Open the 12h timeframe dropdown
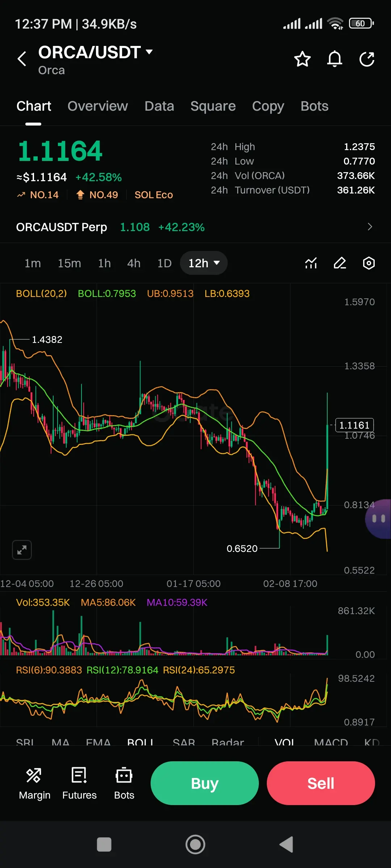 [x=204, y=263]
